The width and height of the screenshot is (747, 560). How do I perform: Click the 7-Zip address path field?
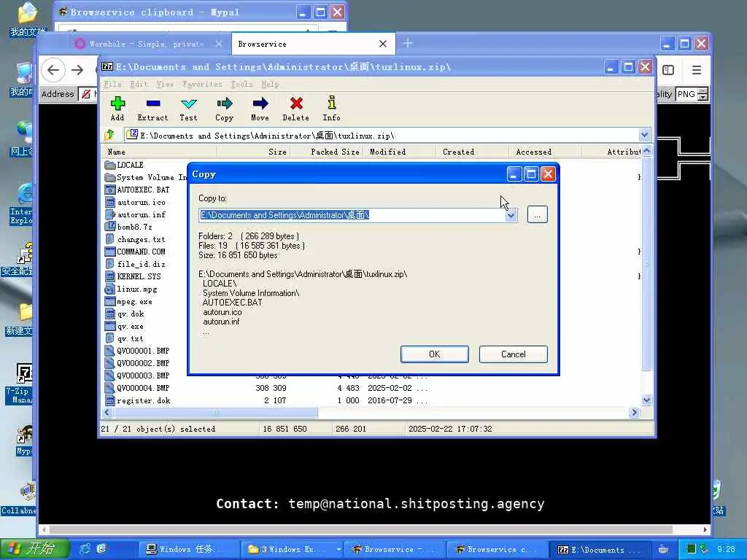[x=381, y=135]
